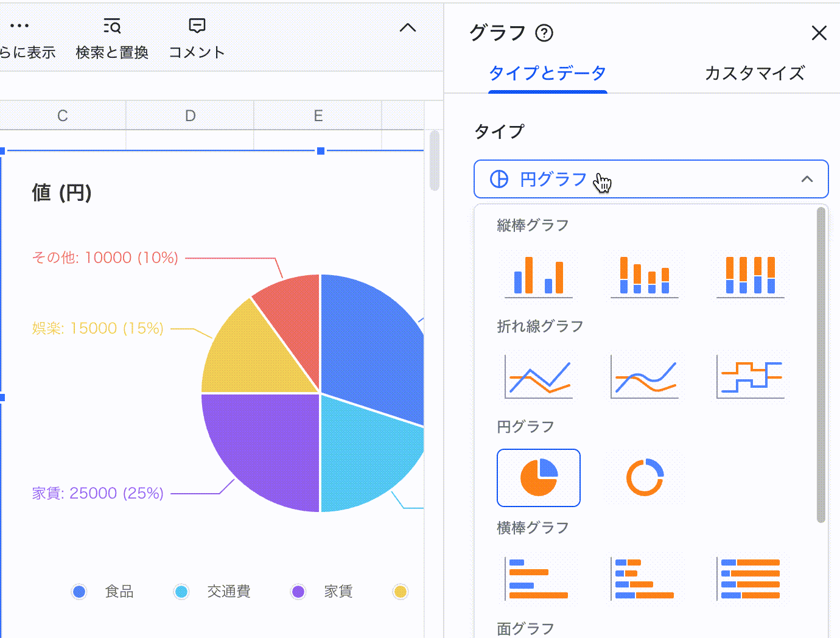Select the clustered column chart icon
This screenshot has height=638, width=840.
coord(538,276)
